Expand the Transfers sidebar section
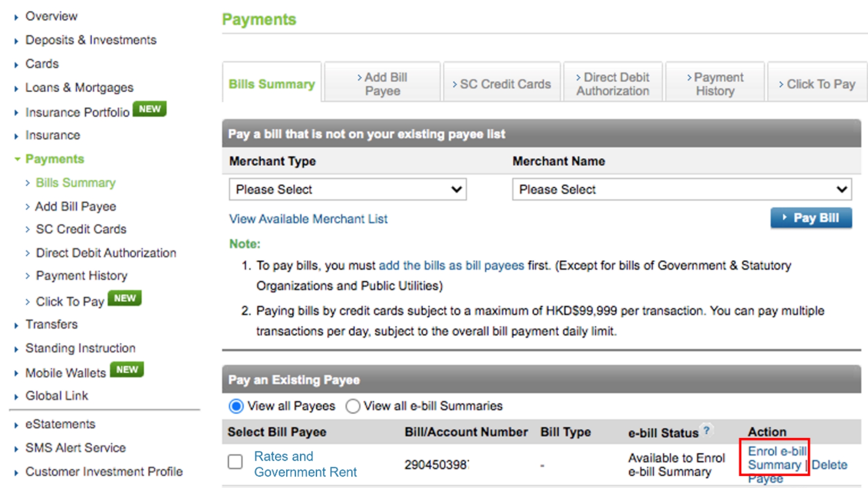The image size is (868, 488). click(x=52, y=324)
